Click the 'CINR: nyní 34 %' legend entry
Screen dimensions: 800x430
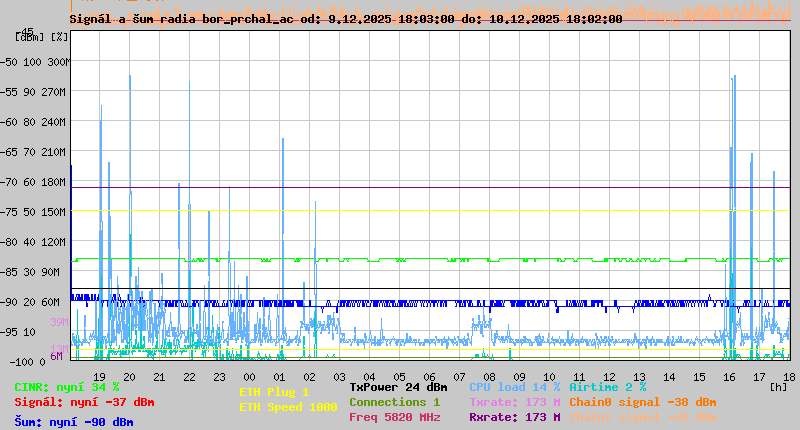[x=67, y=388]
